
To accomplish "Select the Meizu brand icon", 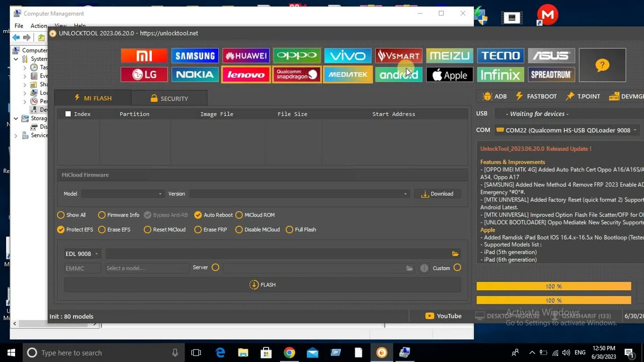I will click(x=450, y=56).
